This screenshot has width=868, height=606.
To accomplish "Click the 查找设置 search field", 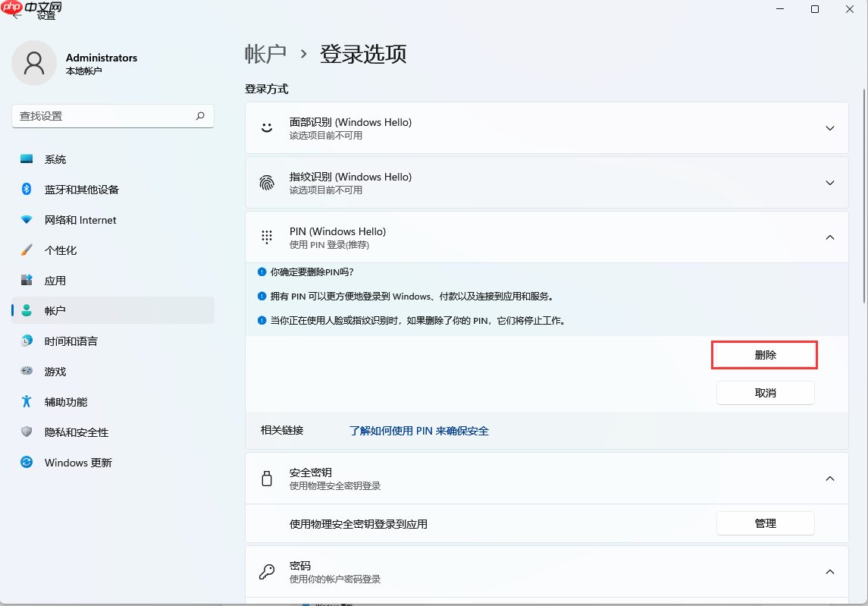I will [112, 115].
